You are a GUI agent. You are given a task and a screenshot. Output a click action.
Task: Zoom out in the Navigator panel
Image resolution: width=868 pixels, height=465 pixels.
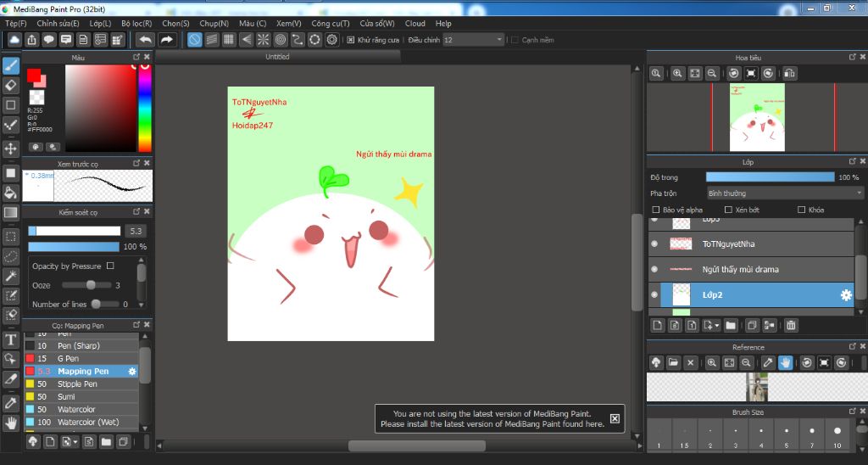(x=712, y=73)
